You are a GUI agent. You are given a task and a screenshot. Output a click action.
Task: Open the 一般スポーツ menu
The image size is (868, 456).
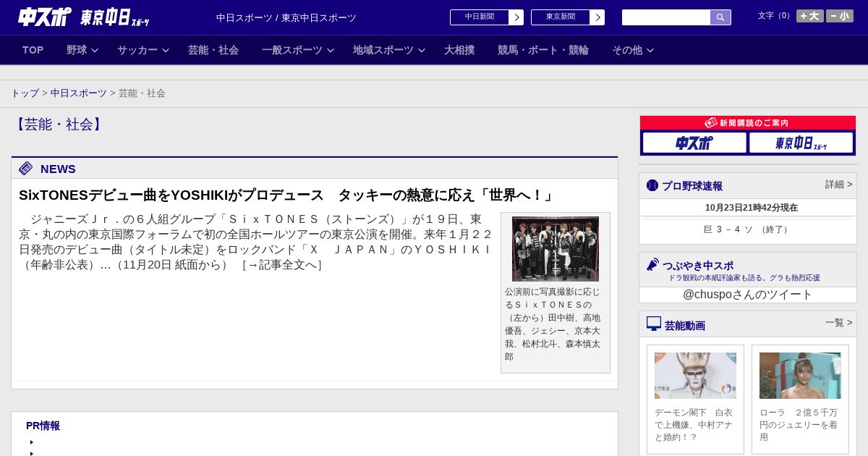click(292, 50)
